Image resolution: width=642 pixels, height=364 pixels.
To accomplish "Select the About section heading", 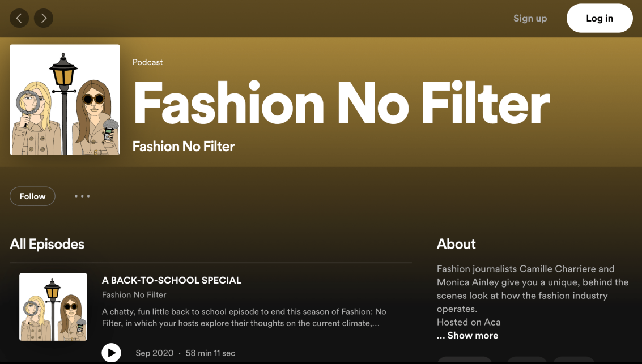I will 456,244.
